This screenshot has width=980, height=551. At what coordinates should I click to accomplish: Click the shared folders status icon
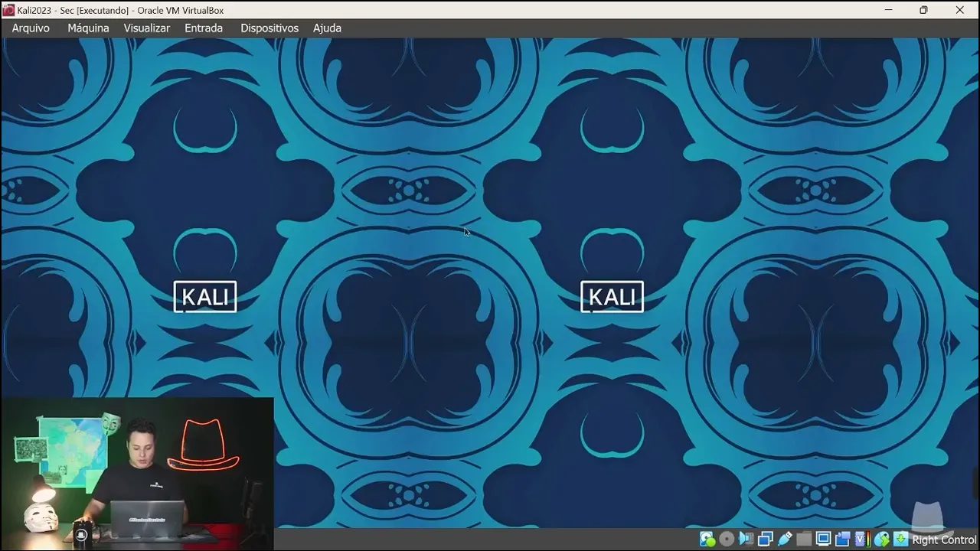[804, 539]
